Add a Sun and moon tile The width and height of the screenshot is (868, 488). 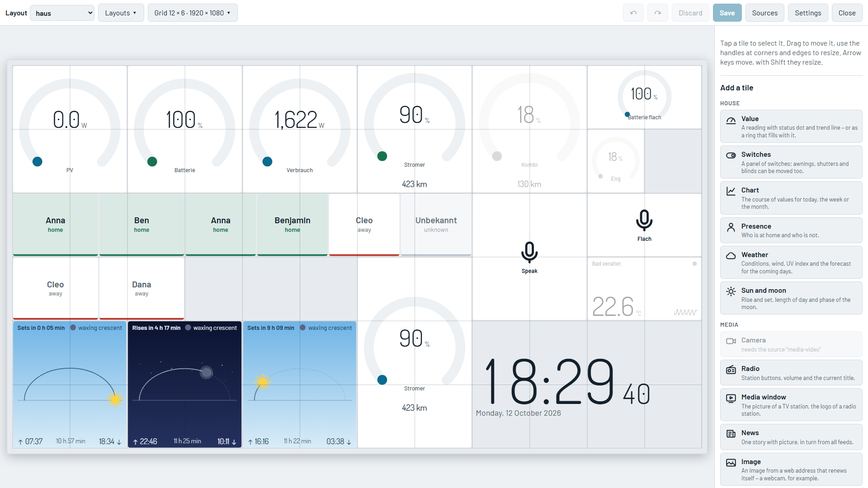click(791, 298)
